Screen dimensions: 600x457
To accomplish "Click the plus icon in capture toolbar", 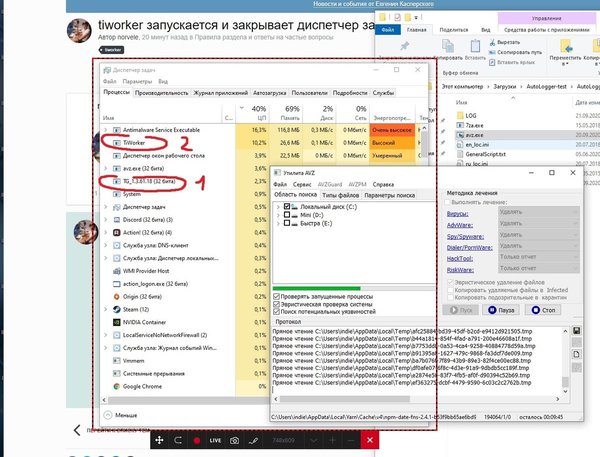I will [332, 441].
